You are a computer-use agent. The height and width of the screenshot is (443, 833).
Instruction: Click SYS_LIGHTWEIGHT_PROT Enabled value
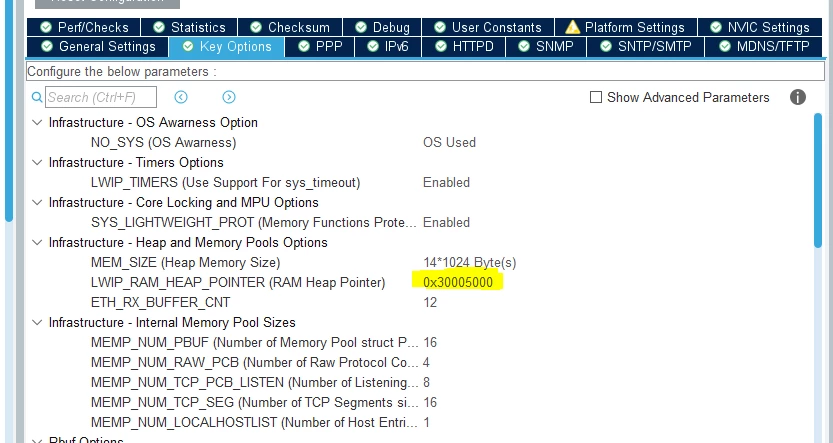[446, 222]
